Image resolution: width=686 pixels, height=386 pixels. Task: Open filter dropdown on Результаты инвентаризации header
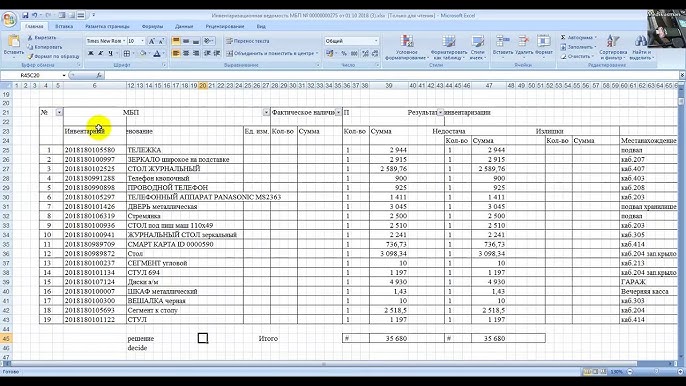coord(441,112)
